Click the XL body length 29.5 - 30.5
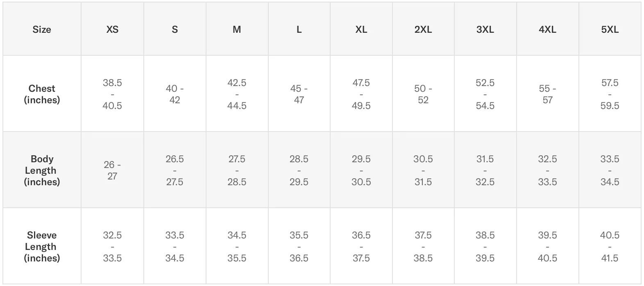644x286 pixels. click(361, 170)
